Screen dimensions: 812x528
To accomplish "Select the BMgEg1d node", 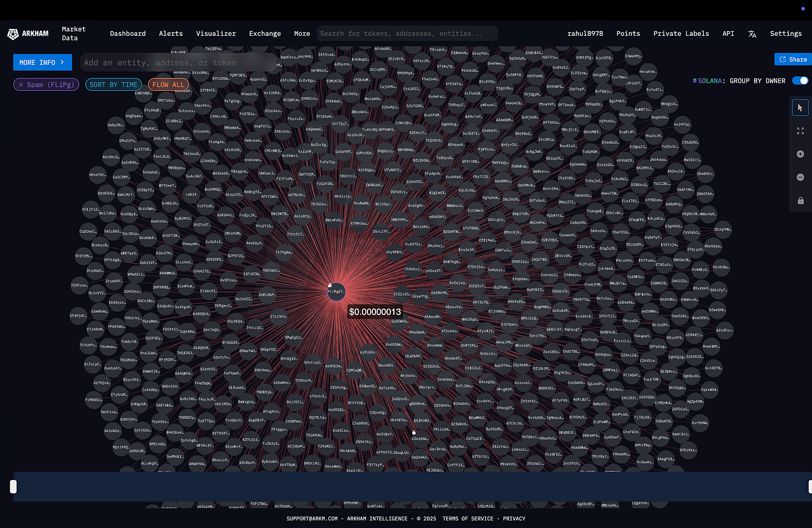I will (295, 337).
